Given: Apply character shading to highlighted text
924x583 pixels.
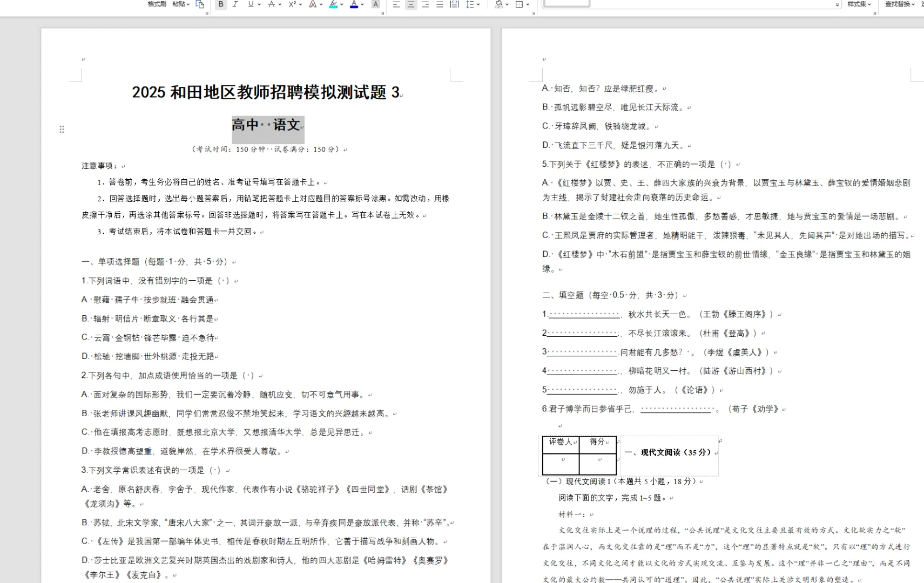Looking at the screenshot, I should [375, 4].
